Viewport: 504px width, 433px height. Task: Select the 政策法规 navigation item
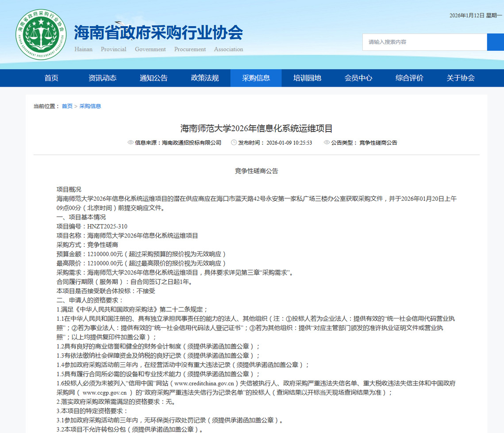pyautogui.click(x=205, y=78)
